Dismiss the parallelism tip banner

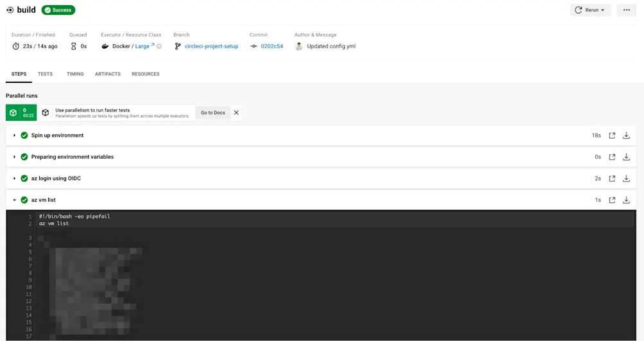tap(236, 112)
